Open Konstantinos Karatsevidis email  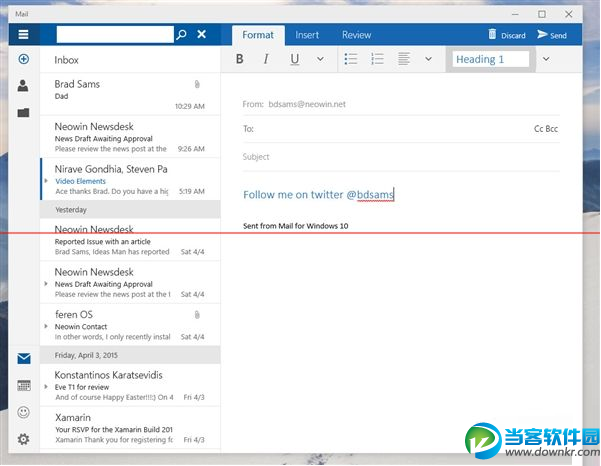pos(130,386)
